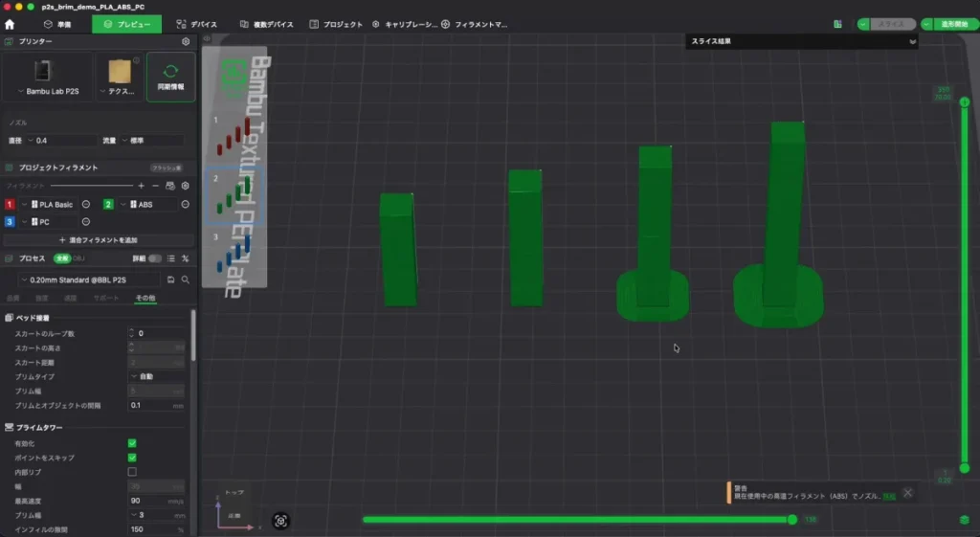Save the 0.20mm Standard process preset
980x537 pixels.
pos(170,280)
